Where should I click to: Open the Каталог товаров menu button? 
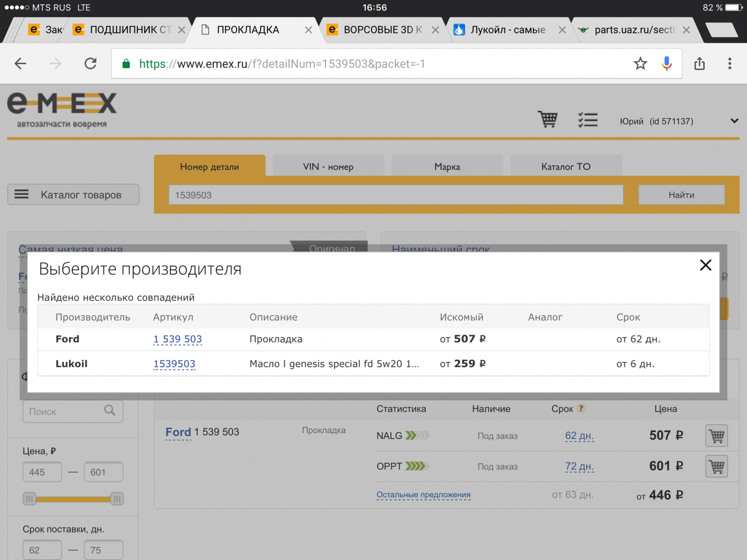point(73,195)
